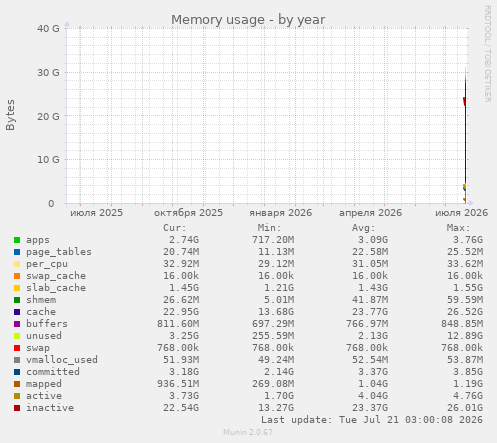Viewport: 497px width, 443px height.
Task: Click the 'Munin 2.0.67' version footer
Action: pyautogui.click(x=248, y=432)
